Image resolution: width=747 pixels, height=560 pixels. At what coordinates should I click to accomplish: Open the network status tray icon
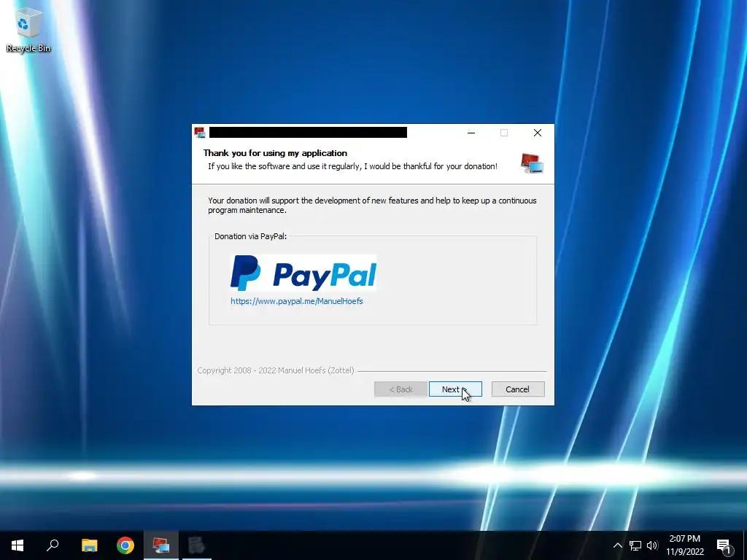635,545
